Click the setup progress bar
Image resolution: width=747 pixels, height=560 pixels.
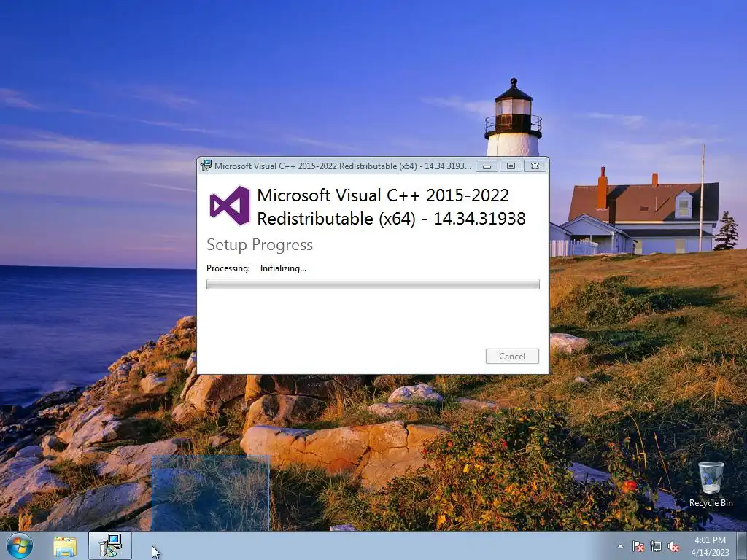(x=373, y=284)
